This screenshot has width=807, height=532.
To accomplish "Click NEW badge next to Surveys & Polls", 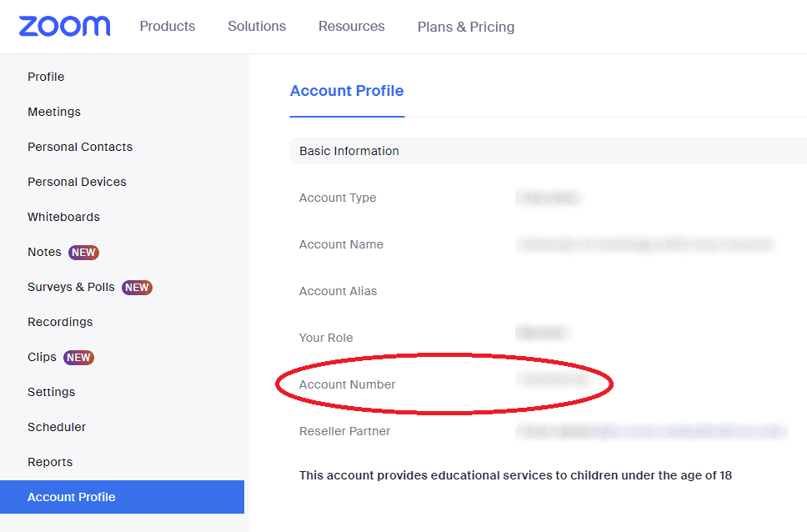I will [x=137, y=288].
